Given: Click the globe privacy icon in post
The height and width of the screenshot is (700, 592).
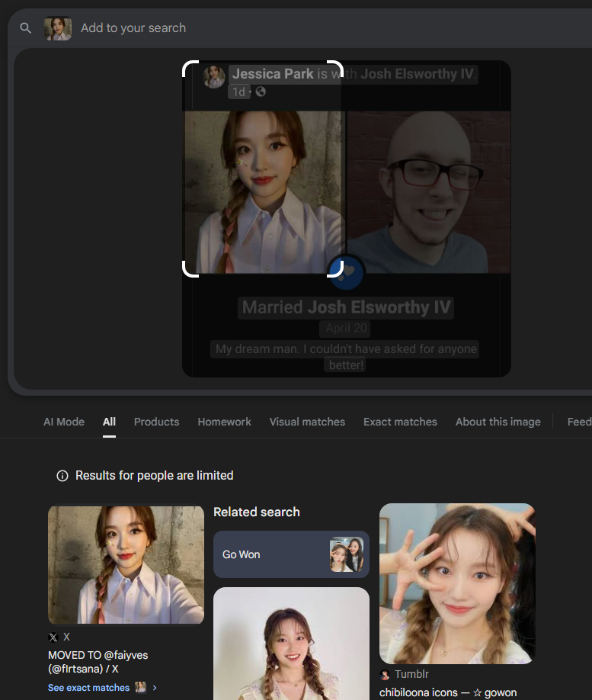Looking at the screenshot, I should [261, 92].
